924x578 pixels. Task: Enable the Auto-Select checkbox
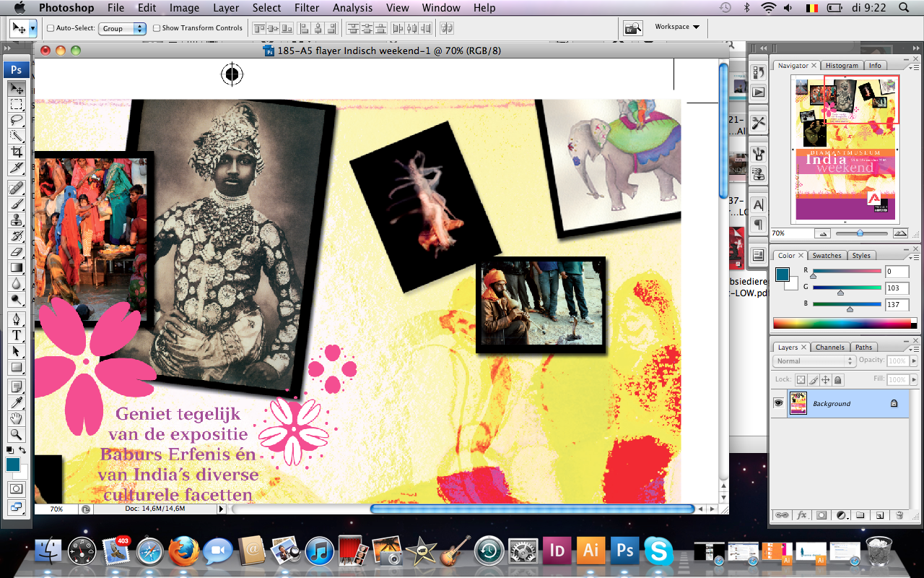(x=51, y=28)
